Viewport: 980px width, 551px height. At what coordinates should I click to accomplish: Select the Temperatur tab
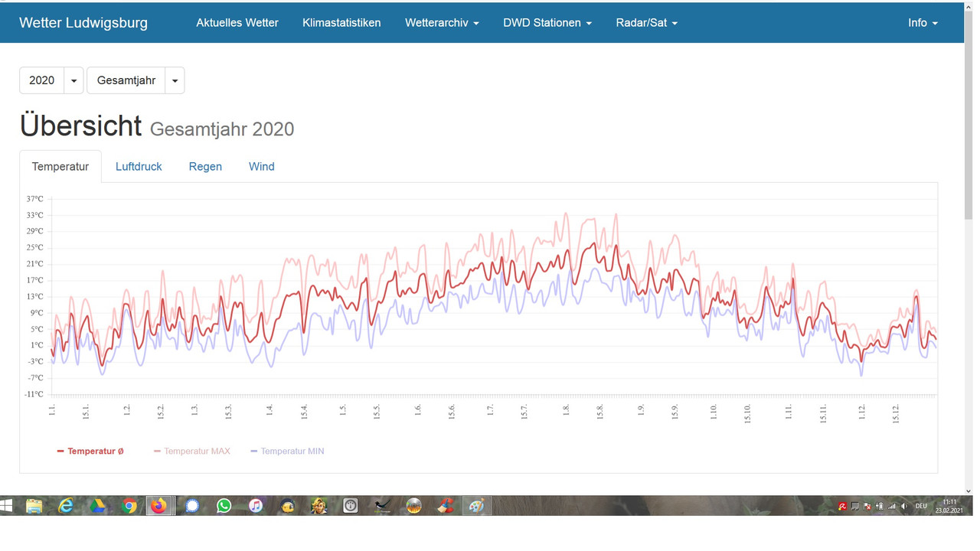[60, 167]
